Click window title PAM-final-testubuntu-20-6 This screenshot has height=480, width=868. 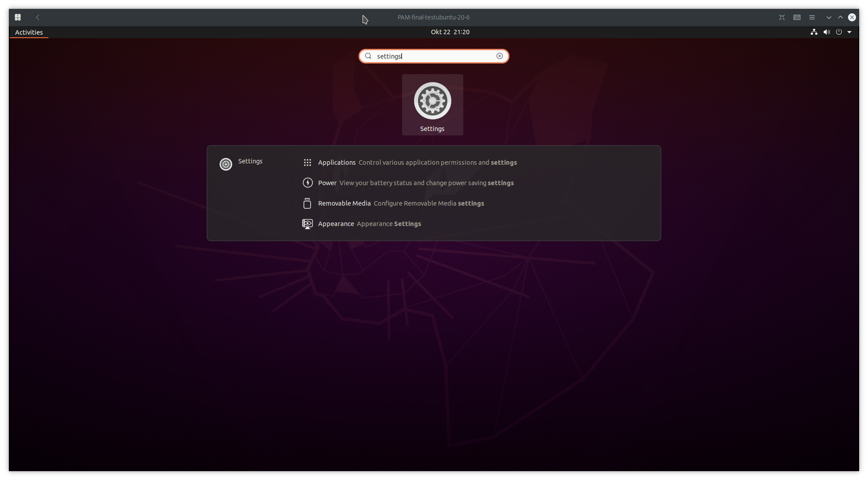[434, 17]
